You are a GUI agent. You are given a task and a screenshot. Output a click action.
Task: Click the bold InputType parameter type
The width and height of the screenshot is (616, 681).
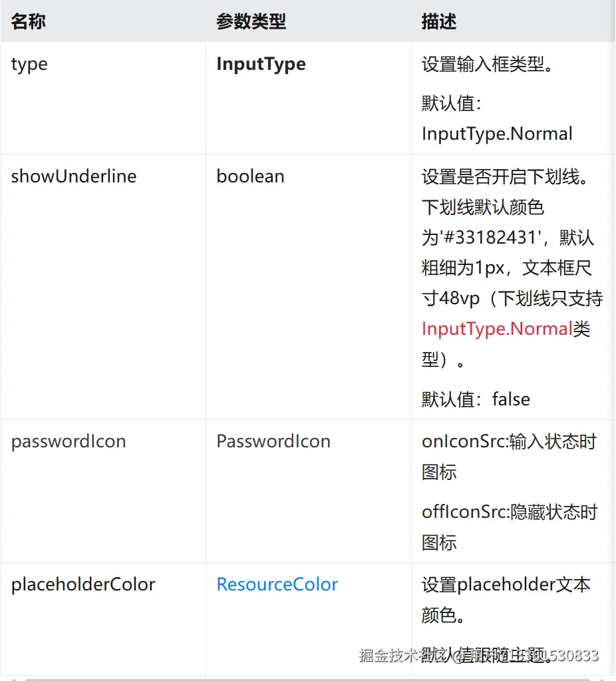[261, 64]
